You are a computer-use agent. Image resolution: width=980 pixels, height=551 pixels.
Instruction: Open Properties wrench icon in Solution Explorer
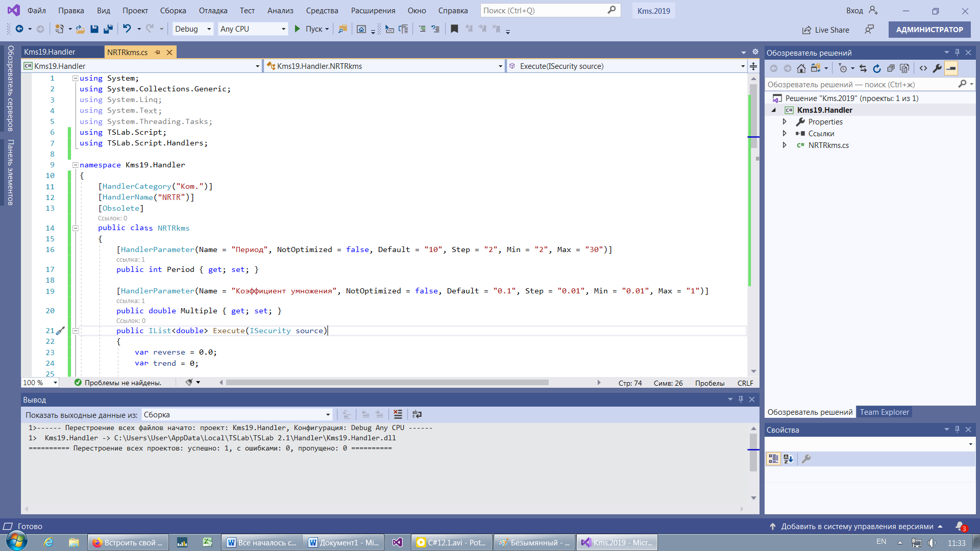[937, 68]
